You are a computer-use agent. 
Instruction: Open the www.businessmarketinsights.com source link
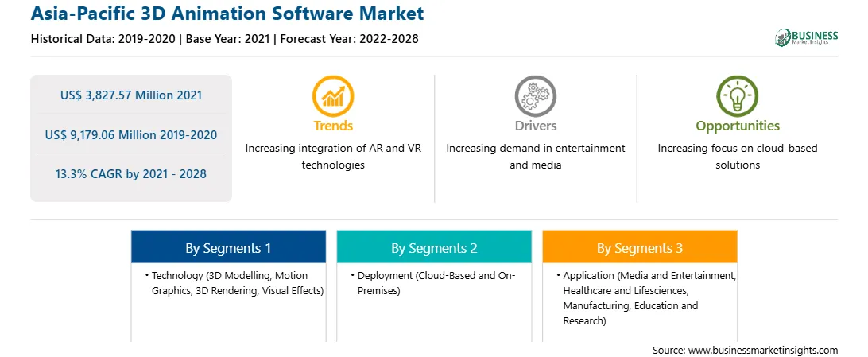point(763,350)
